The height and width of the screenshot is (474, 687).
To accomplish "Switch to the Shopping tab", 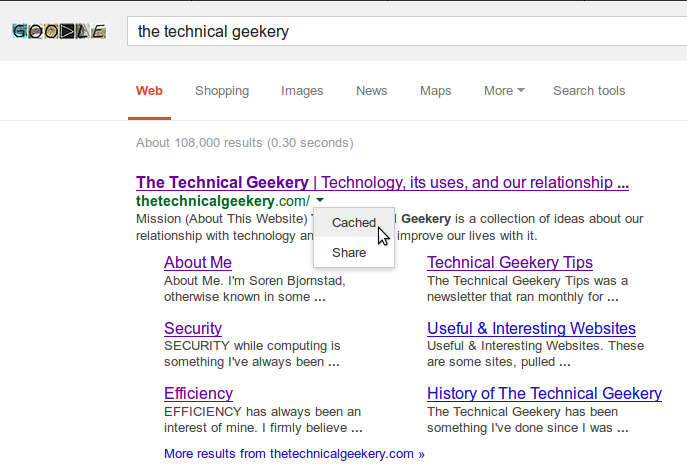I will (222, 91).
